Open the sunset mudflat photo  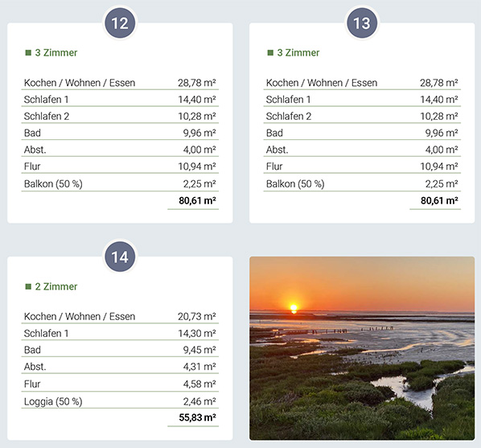362,348
